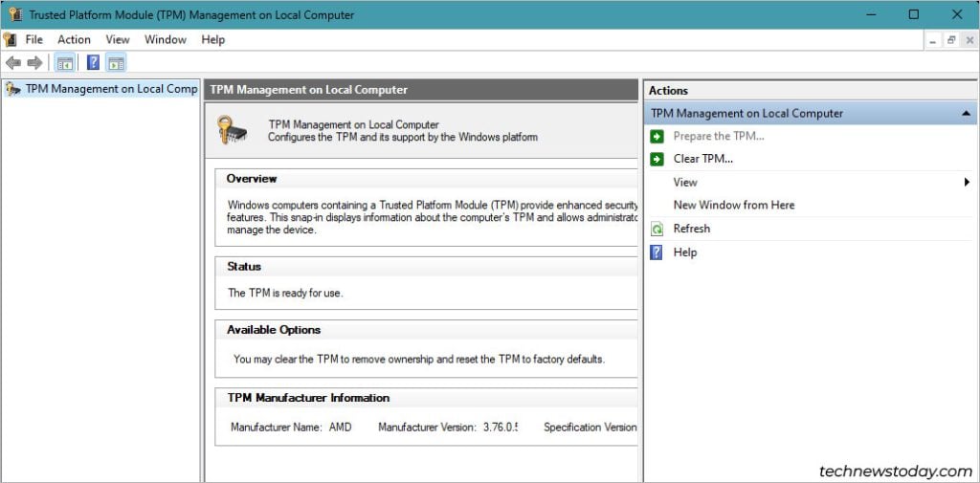Click the green arrow icon beside Clear TPM
This screenshot has height=483, width=980.
point(657,159)
